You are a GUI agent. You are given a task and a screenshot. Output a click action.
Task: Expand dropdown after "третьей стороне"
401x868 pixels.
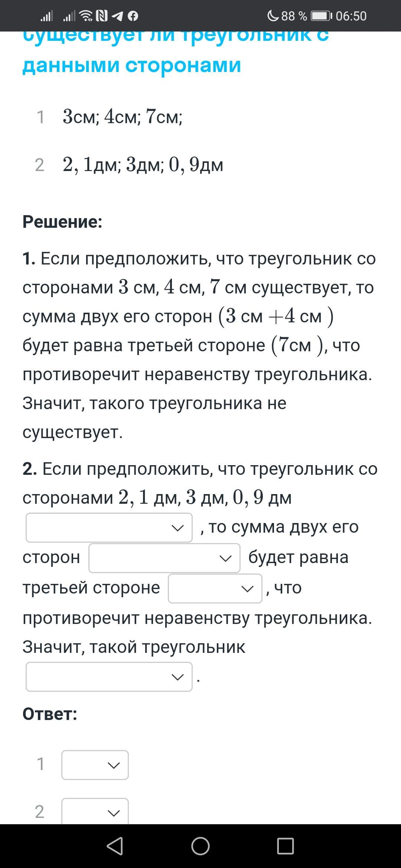pyautogui.click(x=215, y=588)
